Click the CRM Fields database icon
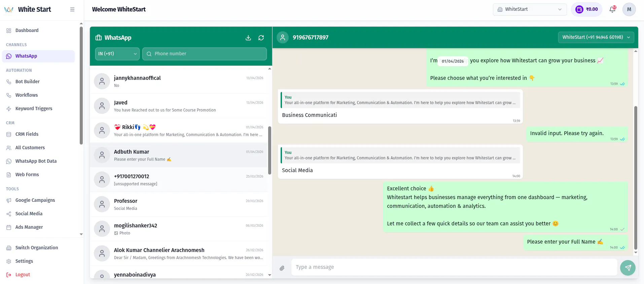Viewport: 644px width, 284px height. click(x=9, y=134)
